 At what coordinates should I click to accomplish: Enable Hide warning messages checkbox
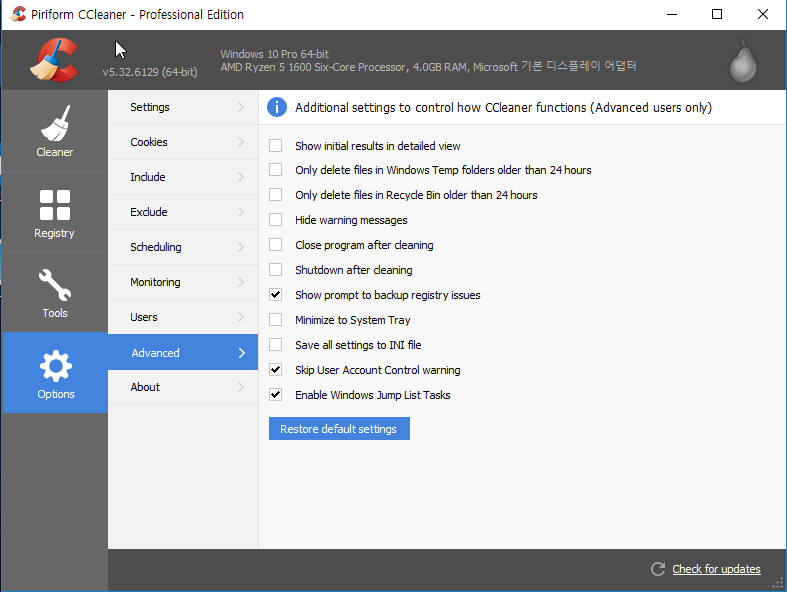[x=276, y=220]
